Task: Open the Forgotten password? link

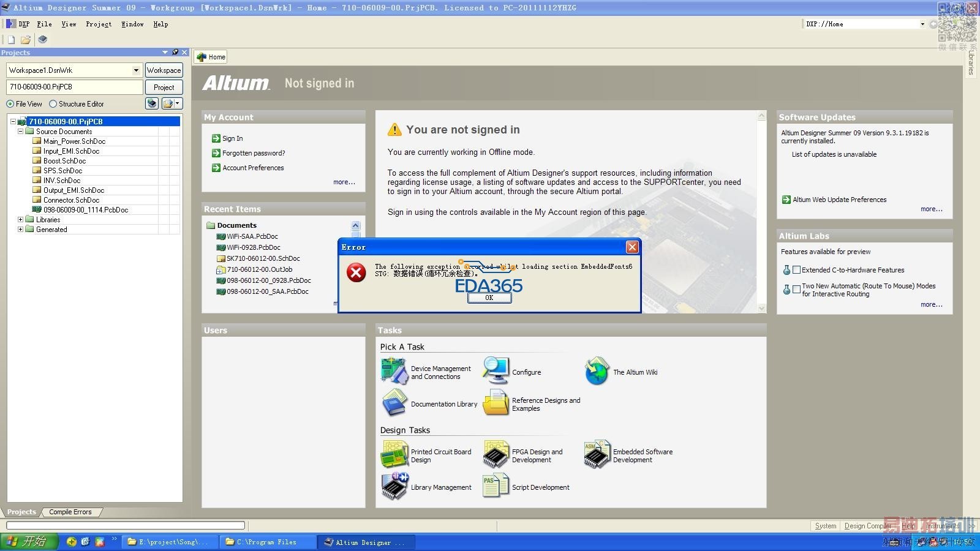Action: pos(254,153)
